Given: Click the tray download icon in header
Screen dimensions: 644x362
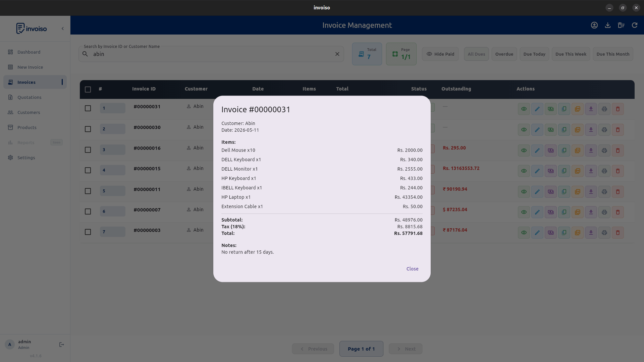Looking at the screenshot, I should (608, 25).
